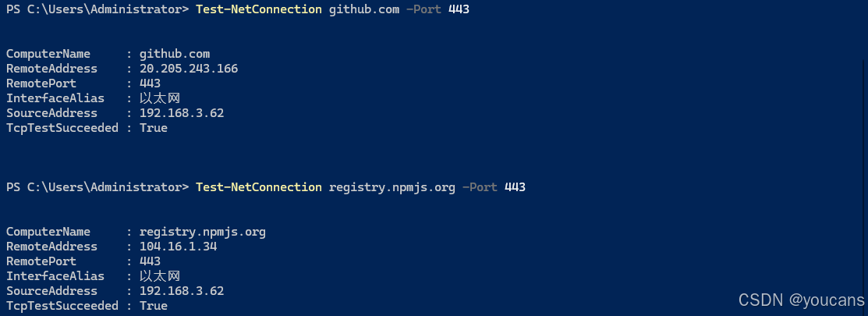Click the first InterfaceAlias value 以太网
This screenshot has height=316, width=868.
[160, 98]
